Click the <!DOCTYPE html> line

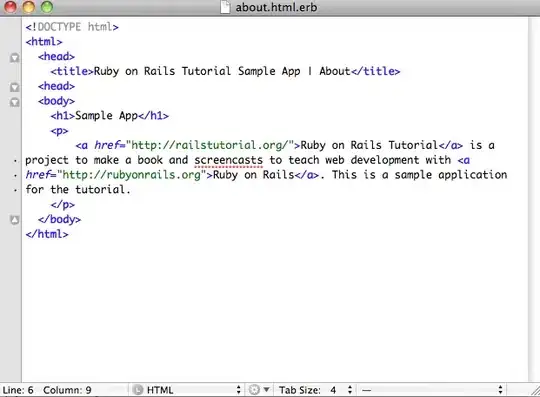pyautogui.click(x=72, y=27)
